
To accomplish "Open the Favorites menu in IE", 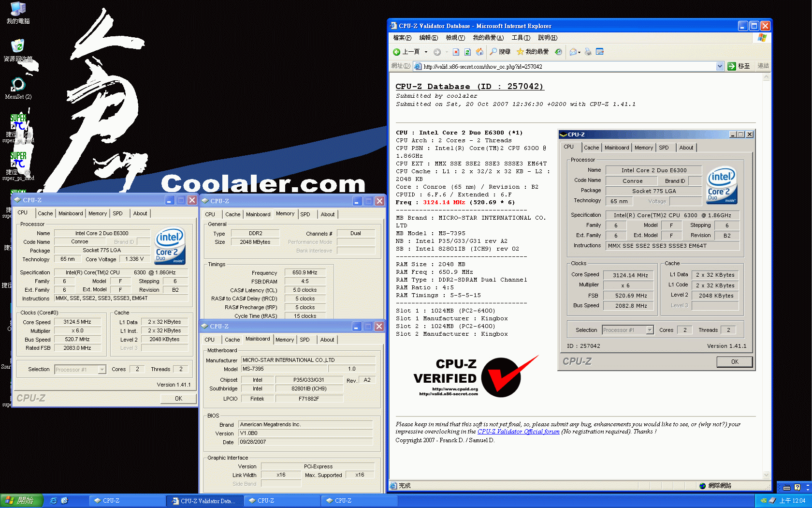I will pos(488,38).
